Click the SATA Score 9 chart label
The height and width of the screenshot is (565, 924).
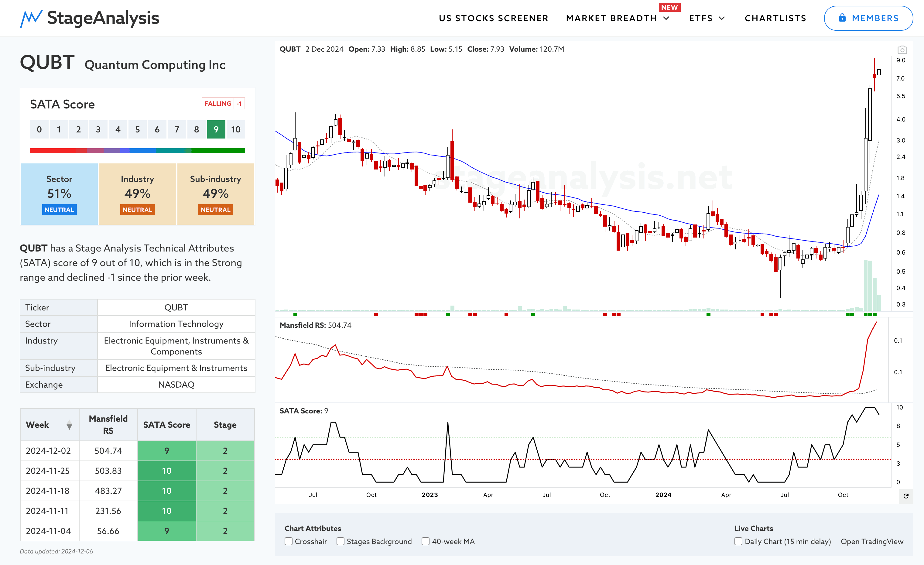[x=304, y=411]
